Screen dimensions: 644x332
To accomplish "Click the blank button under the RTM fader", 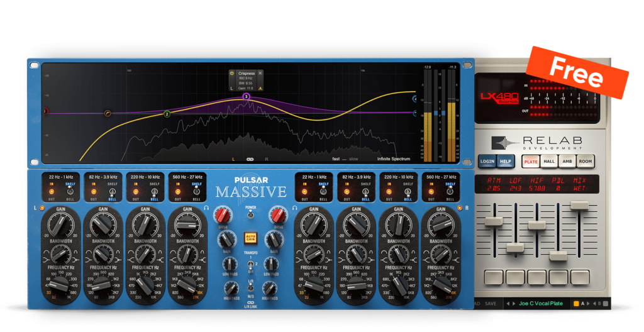I will pos(494,277).
